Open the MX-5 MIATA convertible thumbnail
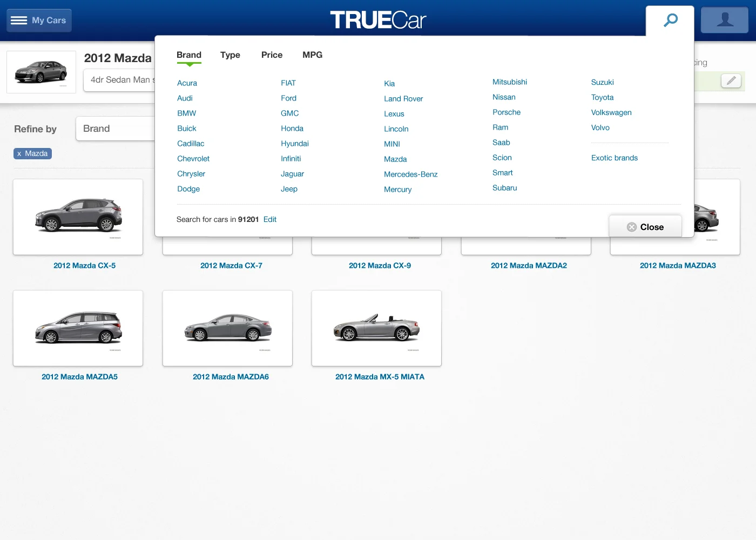 (376, 328)
